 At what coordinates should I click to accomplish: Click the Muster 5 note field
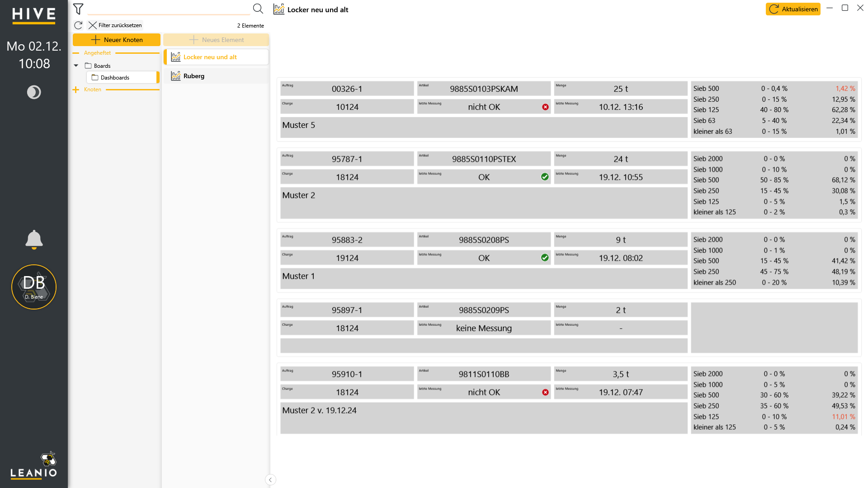pos(484,127)
